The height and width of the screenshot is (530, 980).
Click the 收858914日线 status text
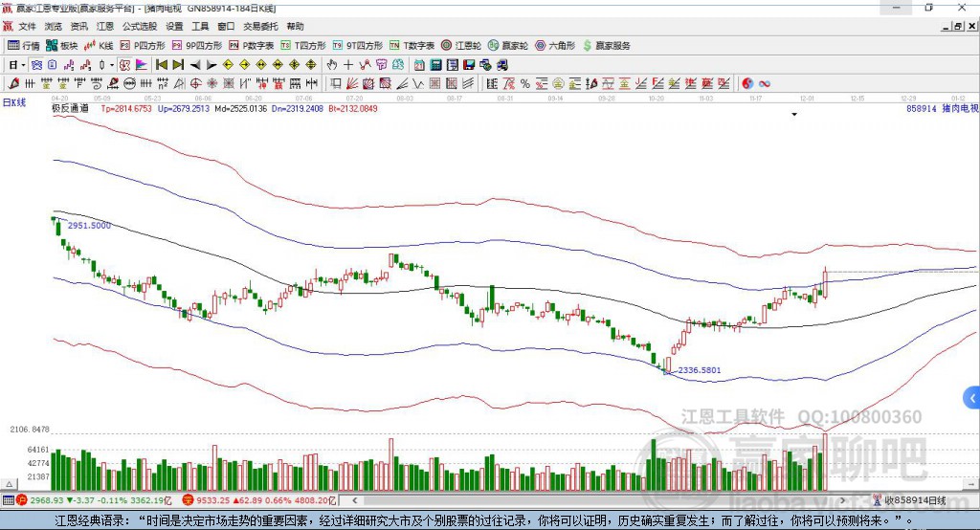pyautogui.click(x=909, y=500)
